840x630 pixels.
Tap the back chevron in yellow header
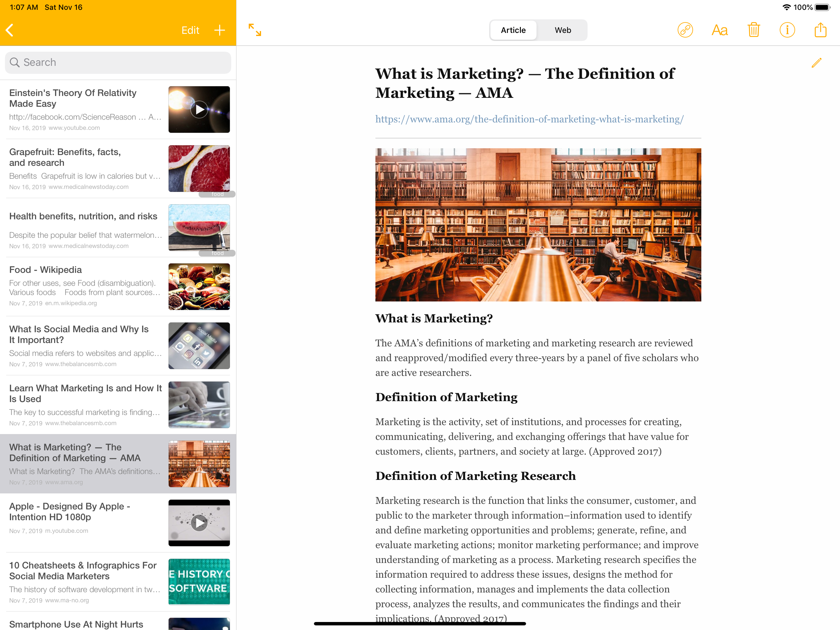[10, 30]
